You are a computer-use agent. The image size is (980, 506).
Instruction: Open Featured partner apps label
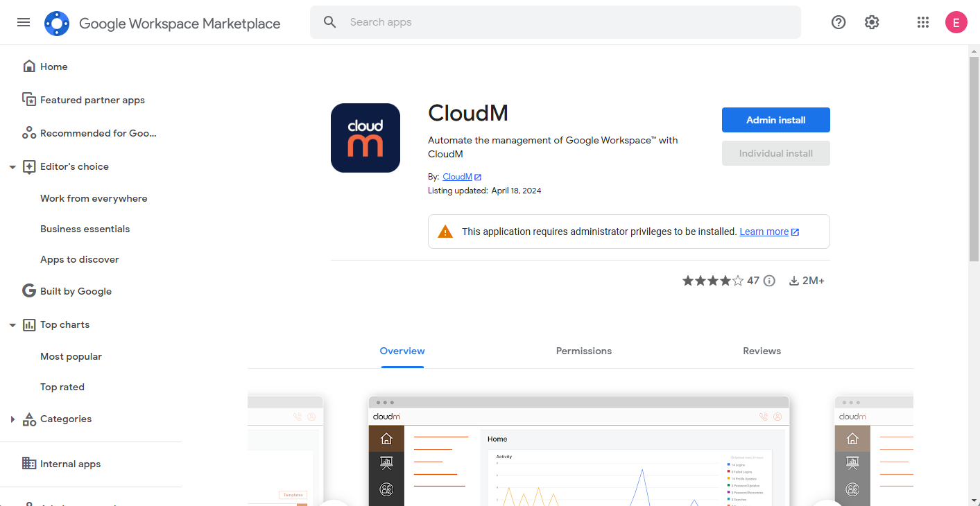[92, 100]
